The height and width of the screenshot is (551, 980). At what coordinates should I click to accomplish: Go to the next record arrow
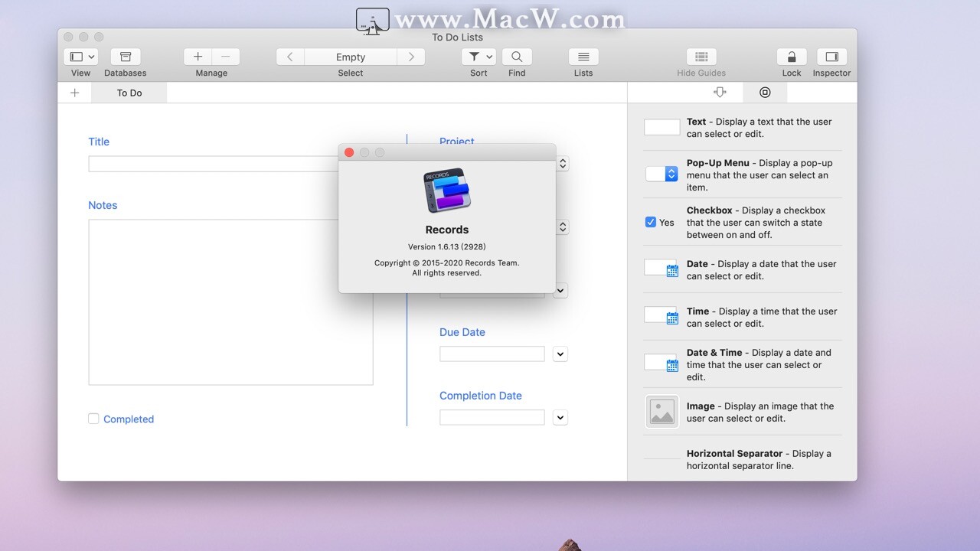click(x=411, y=57)
